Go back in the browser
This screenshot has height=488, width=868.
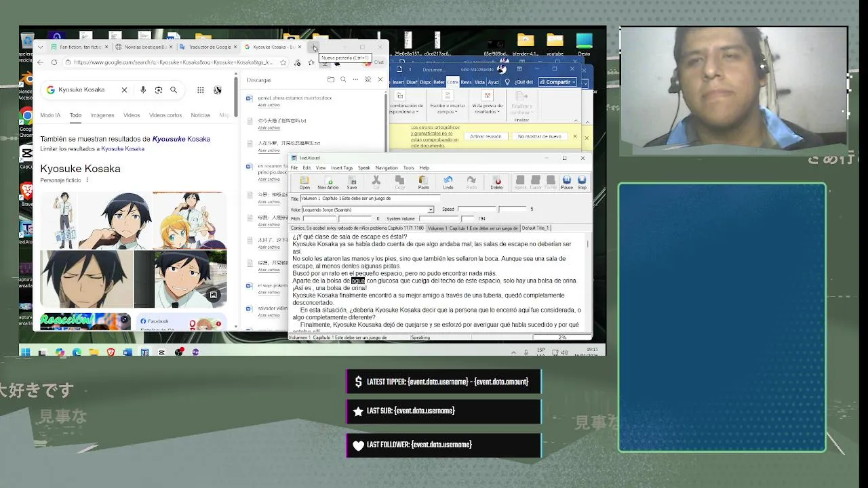(41, 62)
